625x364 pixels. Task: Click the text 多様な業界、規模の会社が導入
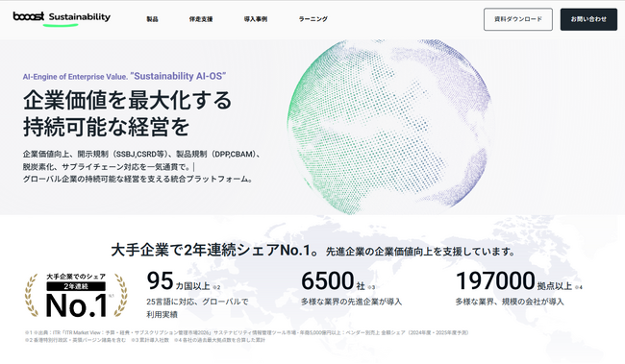pos(510,302)
